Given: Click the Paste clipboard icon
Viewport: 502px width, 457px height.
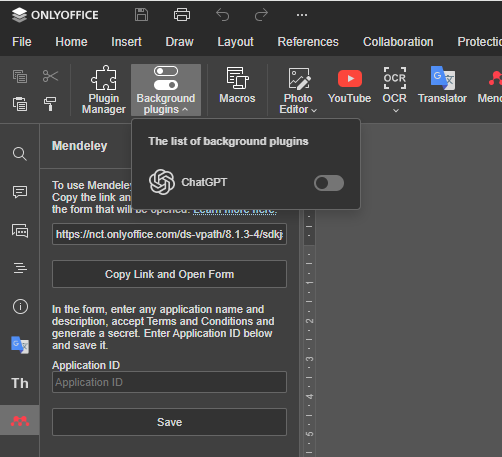Looking at the screenshot, I should (20, 104).
